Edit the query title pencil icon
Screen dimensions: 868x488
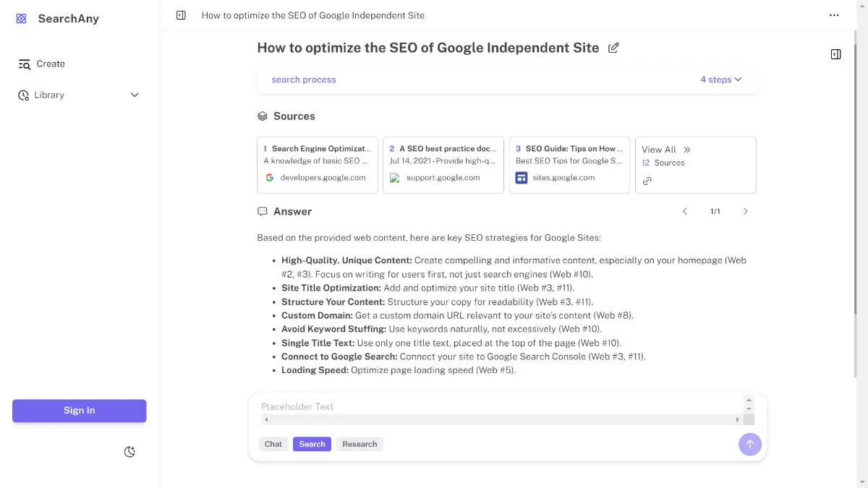(613, 48)
